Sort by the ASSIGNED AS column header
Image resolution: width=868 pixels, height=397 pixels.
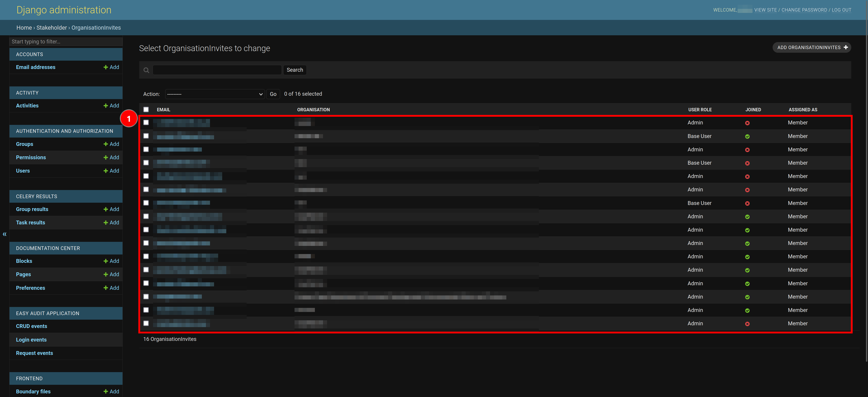point(803,110)
